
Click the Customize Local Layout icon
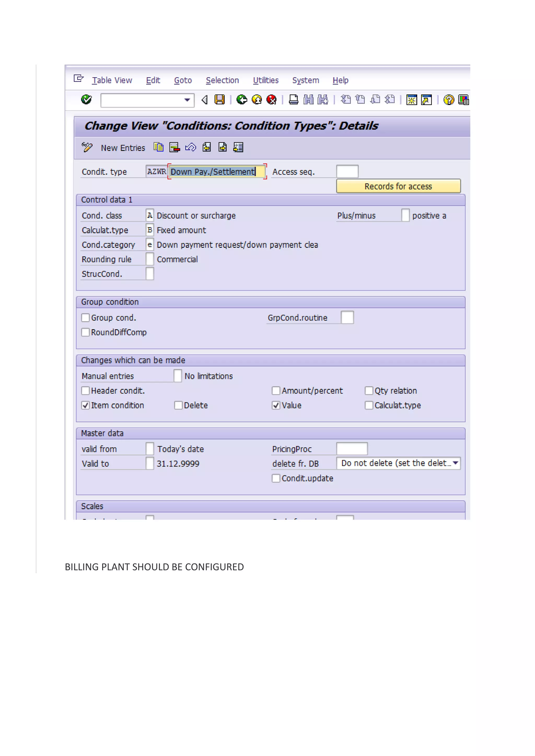coord(463,99)
